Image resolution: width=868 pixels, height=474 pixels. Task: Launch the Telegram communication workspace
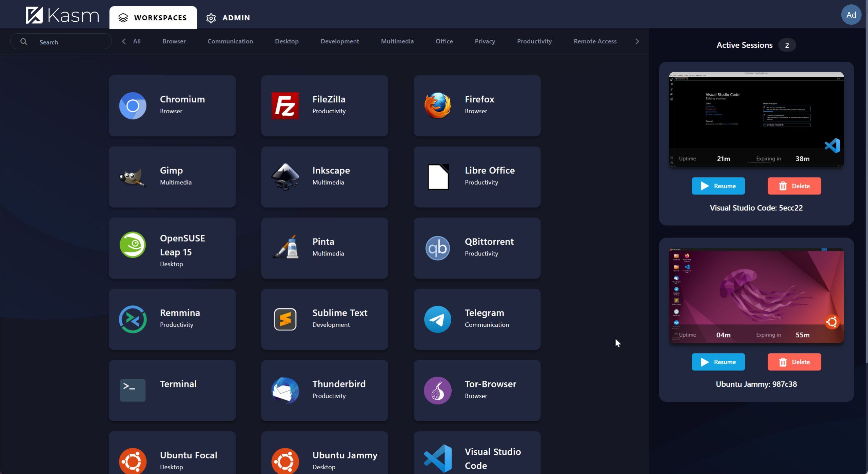pyautogui.click(x=476, y=319)
